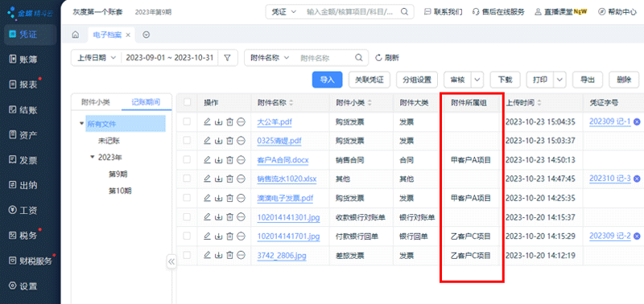This screenshot has height=304, width=644.
Task: Edit the 3742_2806.jpg row with pencil icon
Action: tap(208, 255)
